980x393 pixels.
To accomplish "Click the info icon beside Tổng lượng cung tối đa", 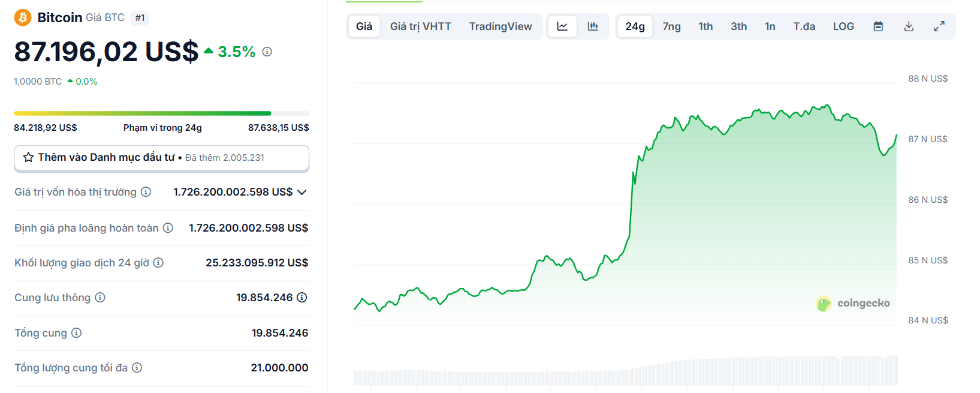I will [137, 368].
